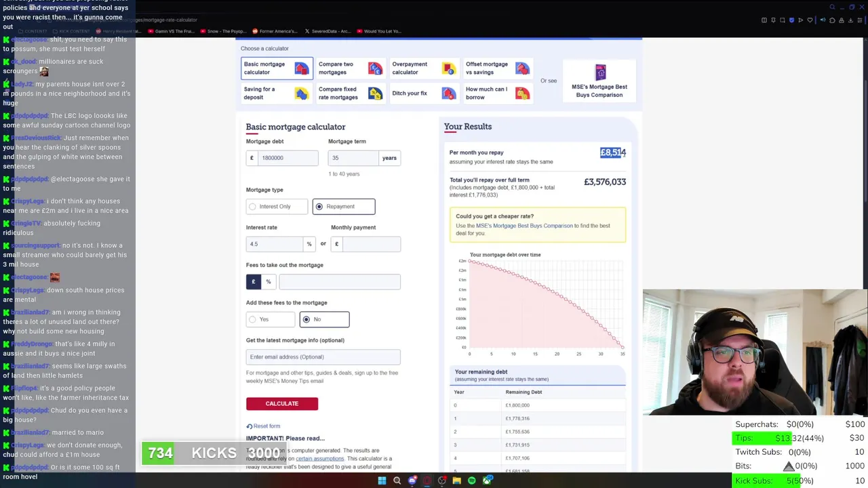Open the Overpayment calculator tile
868x488 pixels.
click(x=423, y=68)
